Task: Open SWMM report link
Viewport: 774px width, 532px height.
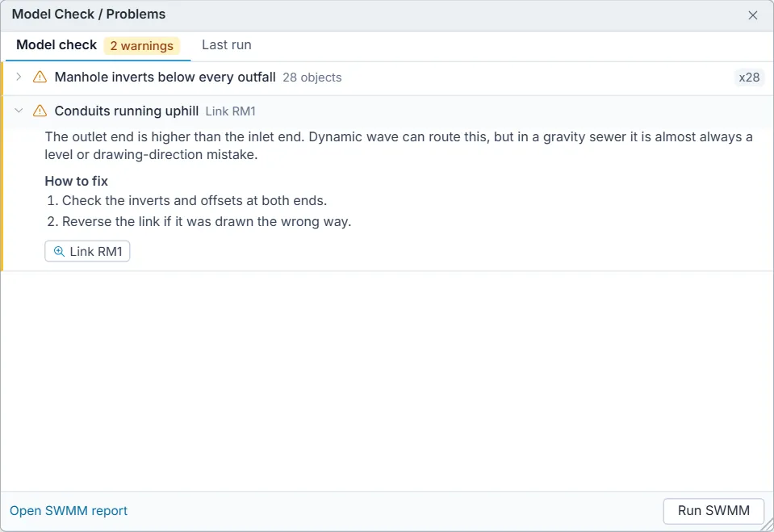Action: (69, 511)
